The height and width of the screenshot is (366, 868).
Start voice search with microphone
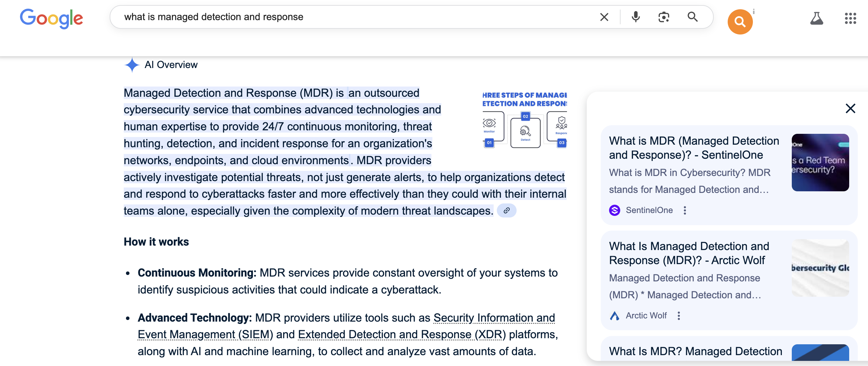coord(636,17)
